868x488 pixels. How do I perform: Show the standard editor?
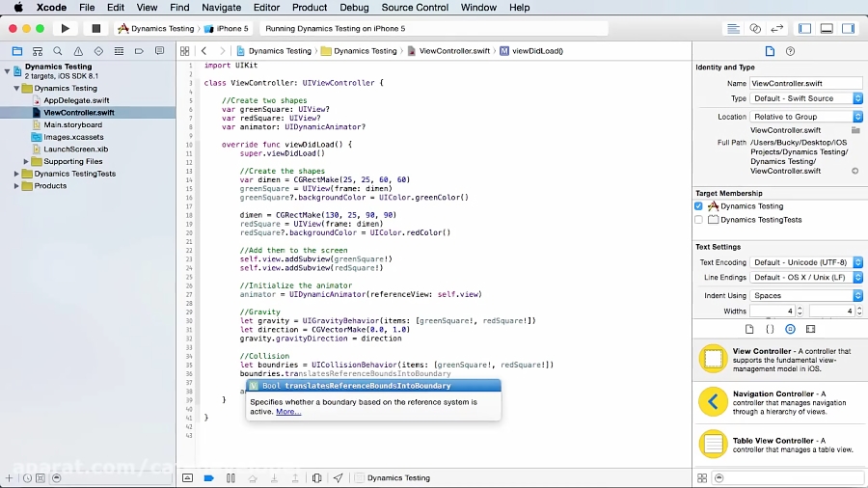tap(733, 28)
